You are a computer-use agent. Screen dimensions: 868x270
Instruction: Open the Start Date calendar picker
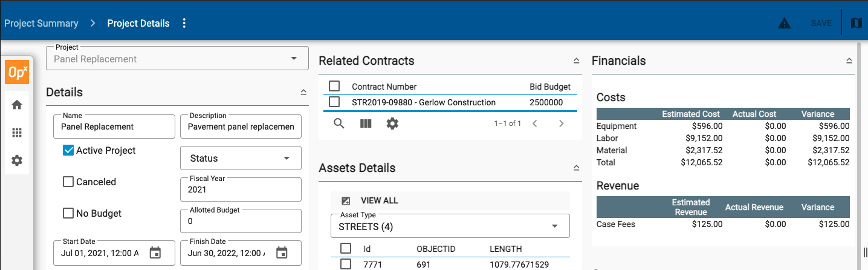[x=155, y=253]
